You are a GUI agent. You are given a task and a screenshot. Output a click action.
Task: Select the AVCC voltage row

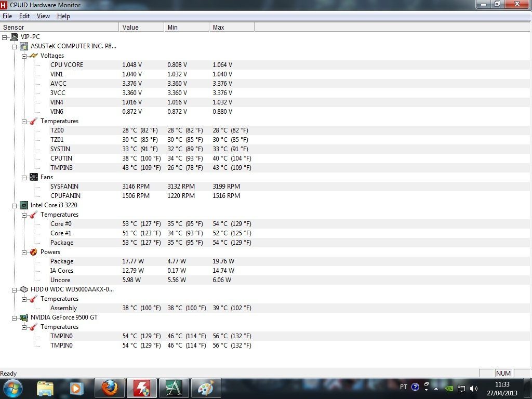click(x=290, y=84)
